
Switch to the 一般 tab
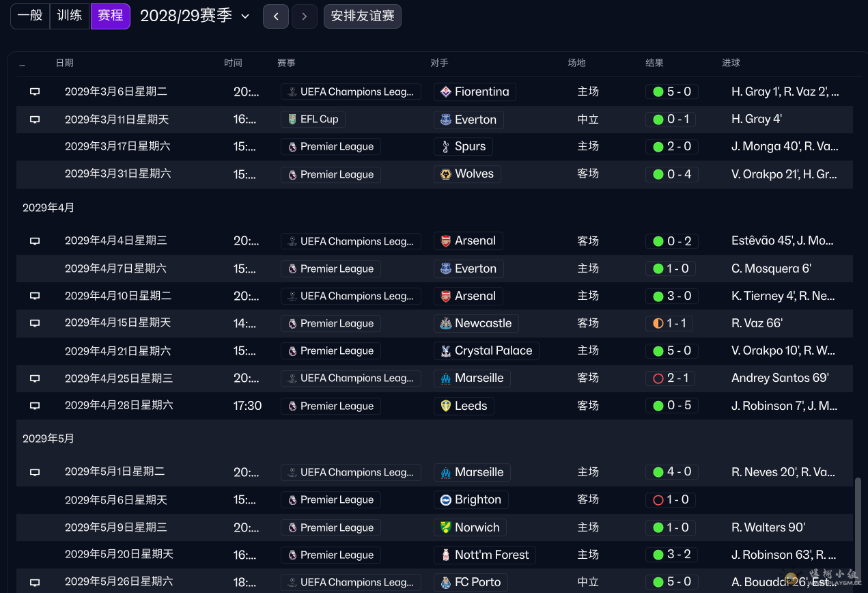tap(30, 16)
